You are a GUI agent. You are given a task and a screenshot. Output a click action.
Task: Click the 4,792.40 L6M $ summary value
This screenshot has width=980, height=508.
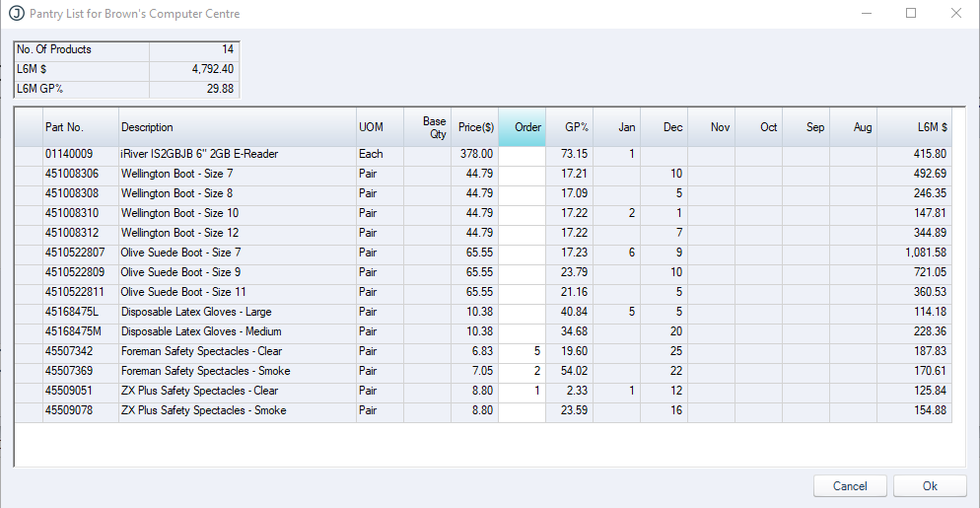pyautogui.click(x=194, y=69)
